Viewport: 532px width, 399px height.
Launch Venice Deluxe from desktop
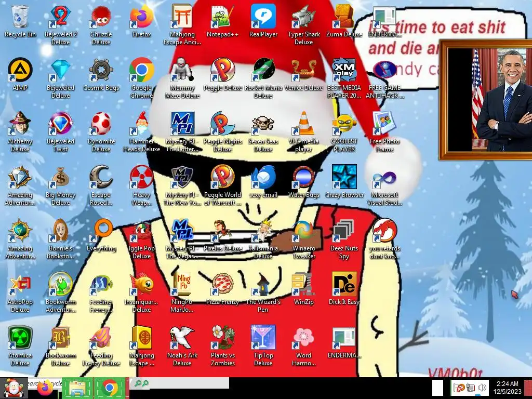(x=303, y=75)
